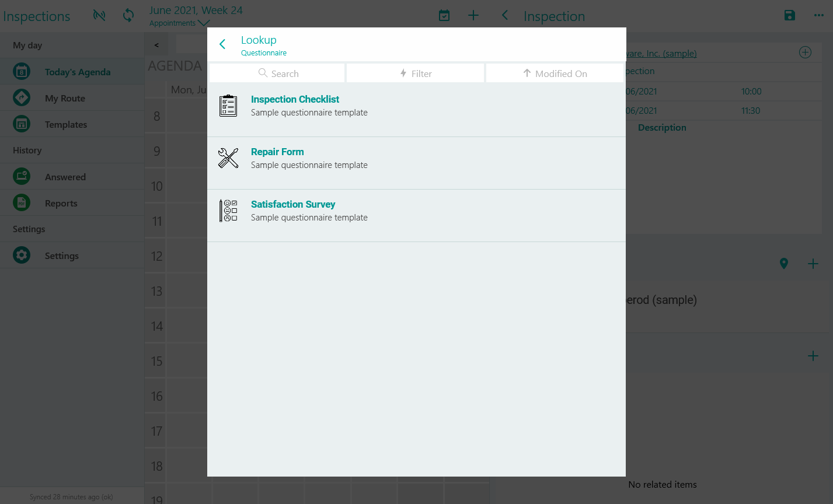Image resolution: width=833 pixels, height=504 pixels.
Task: Click the sync refresh icon
Action: (128, 16)
